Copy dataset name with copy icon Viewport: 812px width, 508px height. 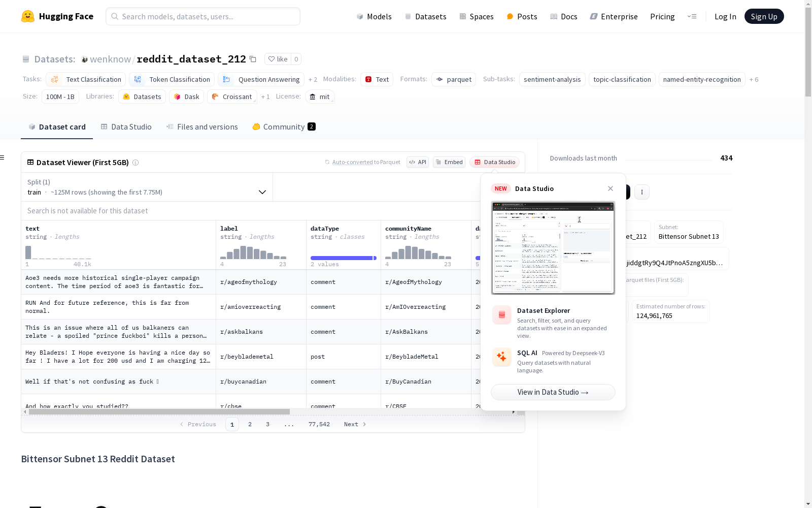(253, 59)
